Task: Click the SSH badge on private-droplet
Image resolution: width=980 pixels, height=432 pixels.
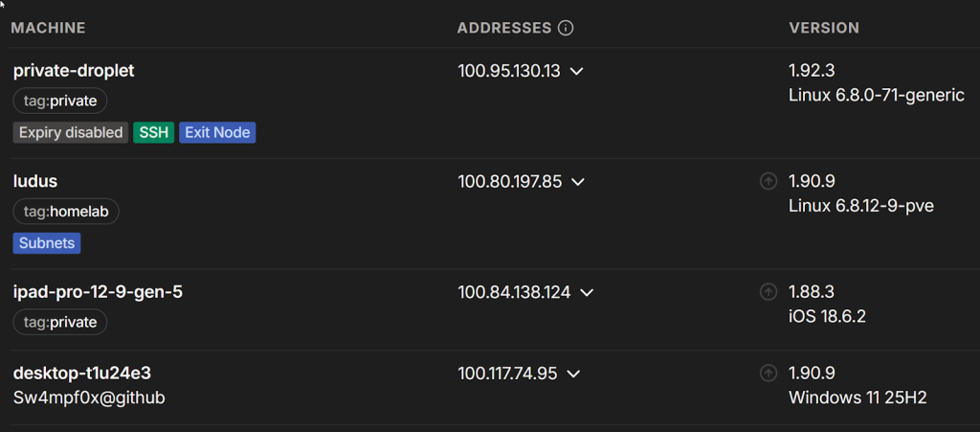Action: tap(153, 132)
